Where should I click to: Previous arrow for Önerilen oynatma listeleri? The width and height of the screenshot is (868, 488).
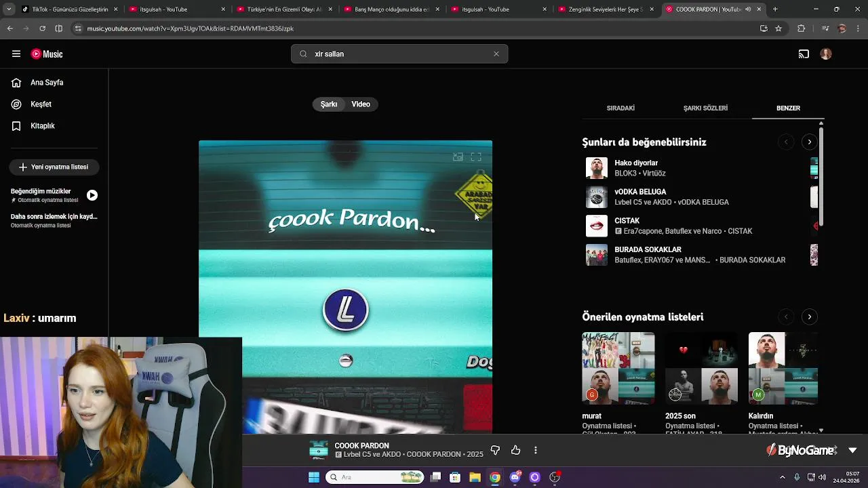[786, 317]
